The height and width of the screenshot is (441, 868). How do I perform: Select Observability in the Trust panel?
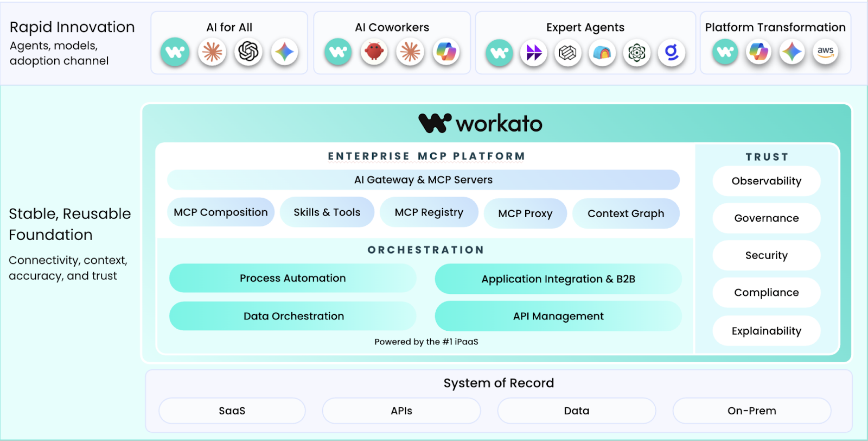(766, 181)
